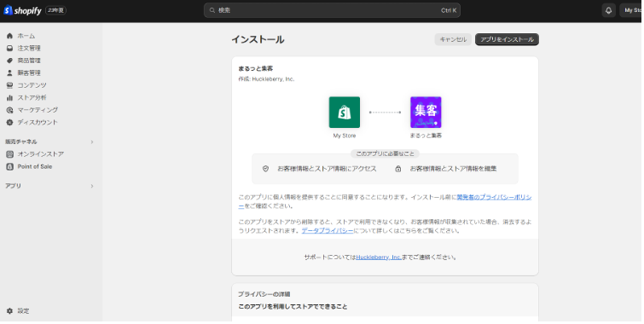
Task: Click the 注文管理 orders icon
Action: click(10, 48)
